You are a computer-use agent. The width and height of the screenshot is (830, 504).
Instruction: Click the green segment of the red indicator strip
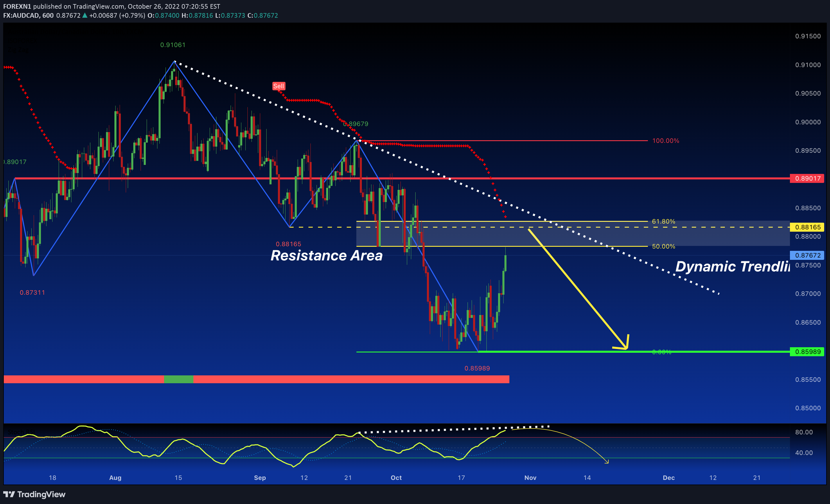[x=179, y=379]
